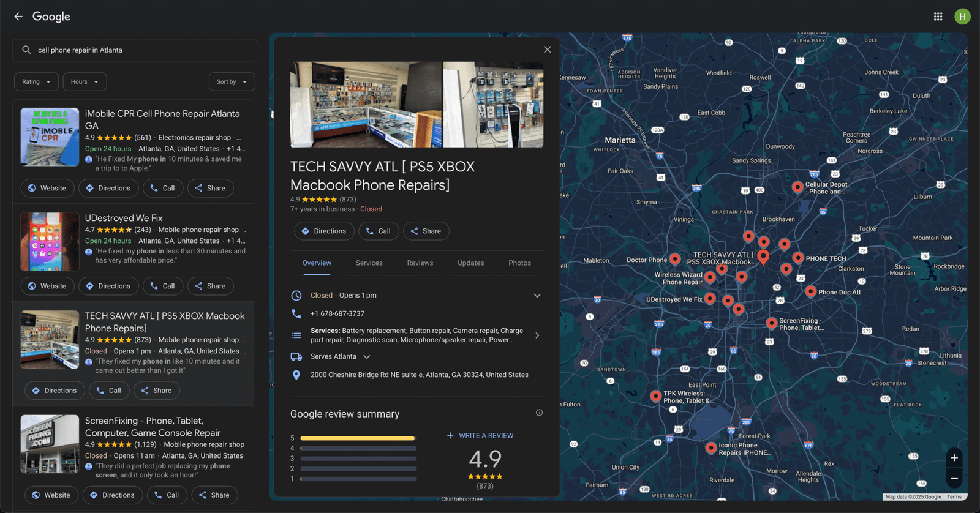This screenshot has width=980, height=513.
Task: Click the search magnifier icon
Action: (26, 50)
